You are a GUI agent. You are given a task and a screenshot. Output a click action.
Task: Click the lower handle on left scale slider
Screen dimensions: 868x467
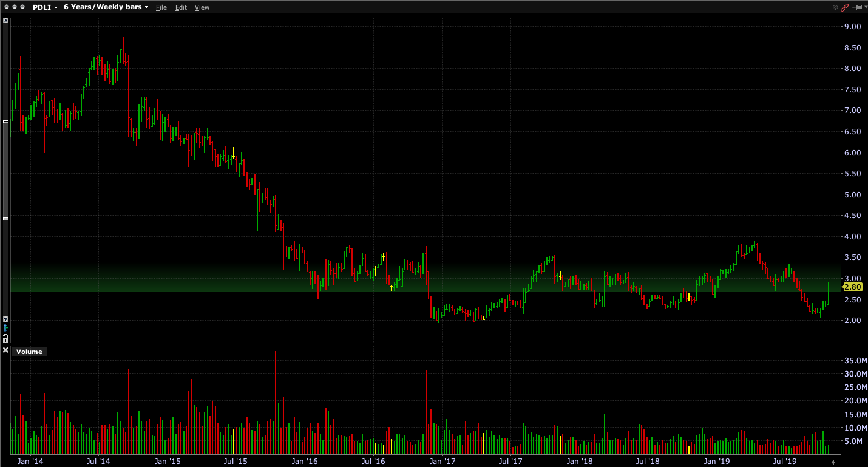[5, 219]
